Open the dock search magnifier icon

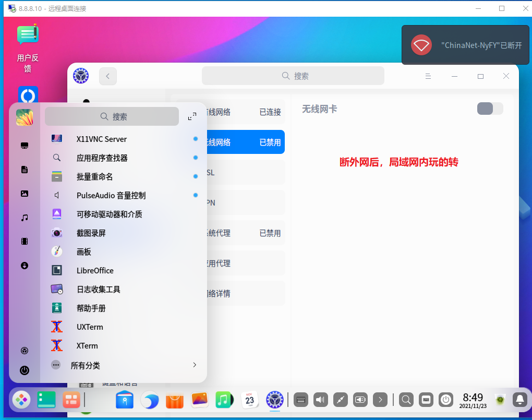point(406,400)
